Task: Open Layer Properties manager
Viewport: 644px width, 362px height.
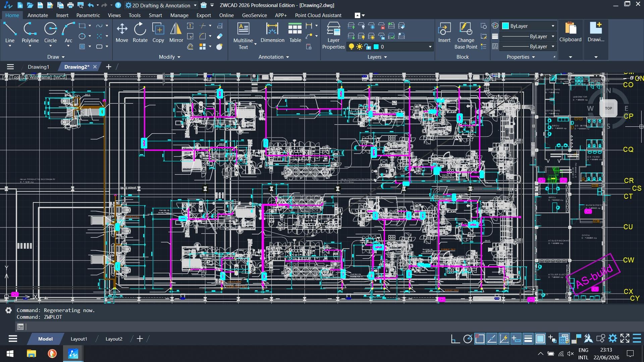Action: [x=333, y=36]
